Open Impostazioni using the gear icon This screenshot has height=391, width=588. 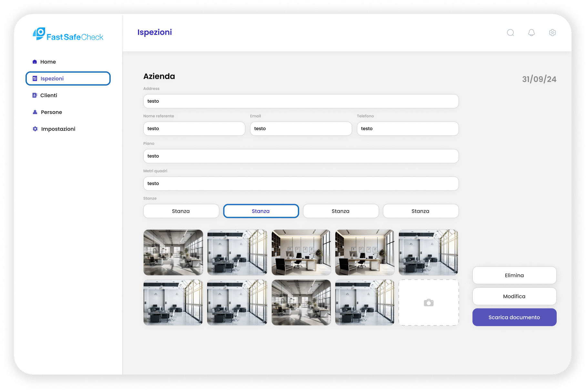pos(35,129)
